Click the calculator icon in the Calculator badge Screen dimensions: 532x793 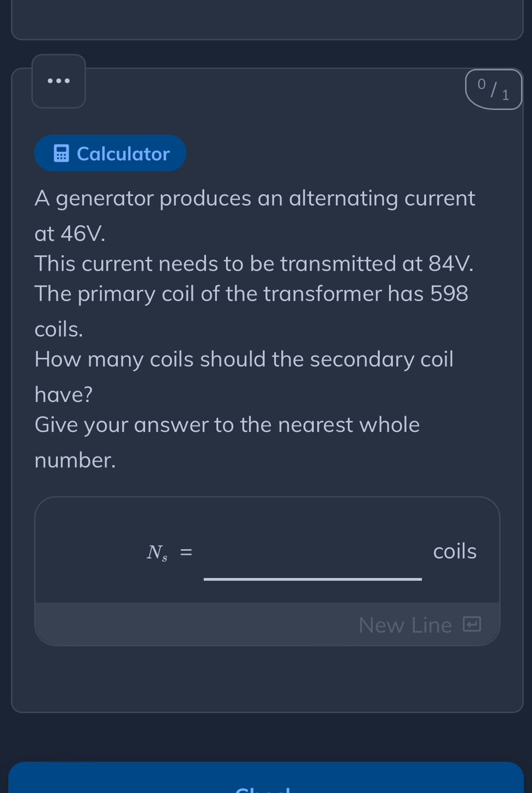tap(61, 154)
